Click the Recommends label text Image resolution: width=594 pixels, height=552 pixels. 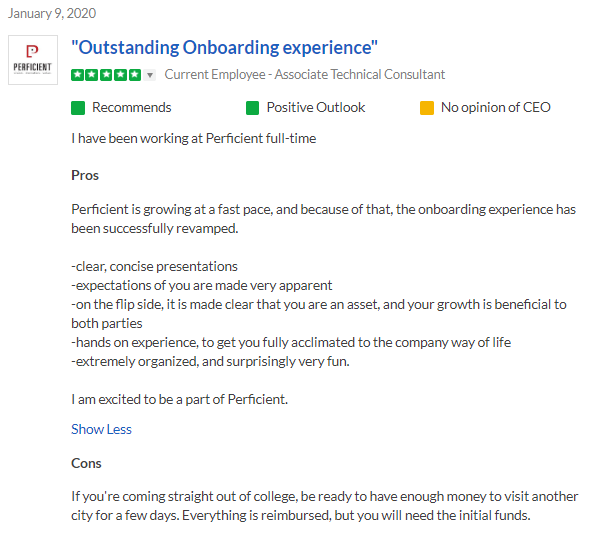[x=132, y=108]
